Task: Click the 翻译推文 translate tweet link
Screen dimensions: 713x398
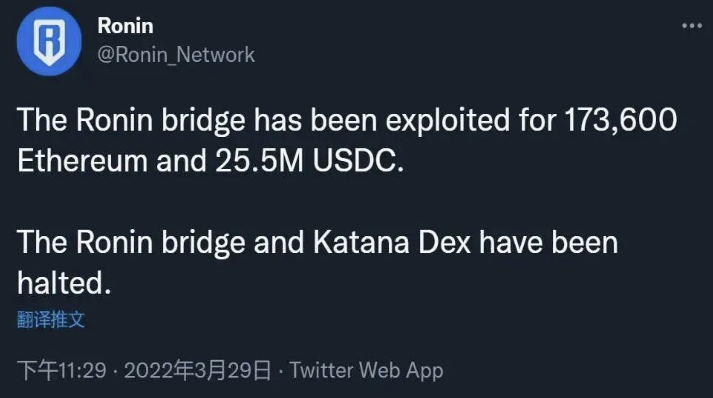Action: pyautogui.click(x=51, y=319)
